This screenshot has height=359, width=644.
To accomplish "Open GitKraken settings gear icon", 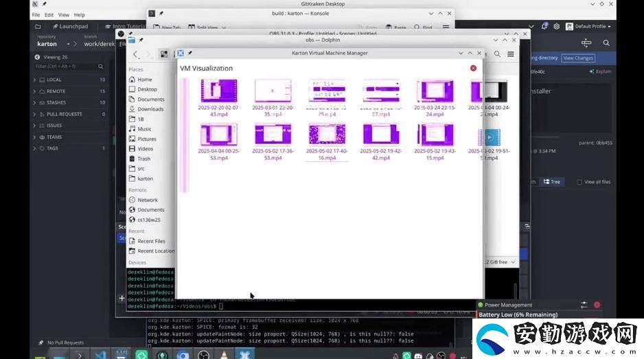I will click(557, 26).
